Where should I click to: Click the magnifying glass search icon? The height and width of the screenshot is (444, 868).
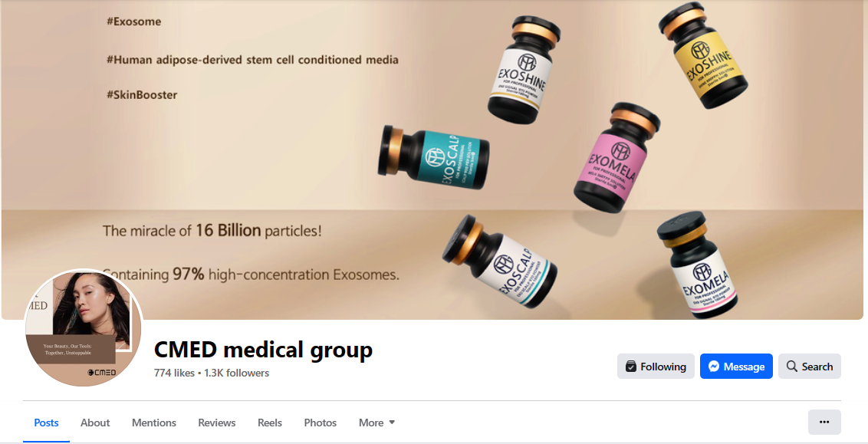(x=792, y=367)
